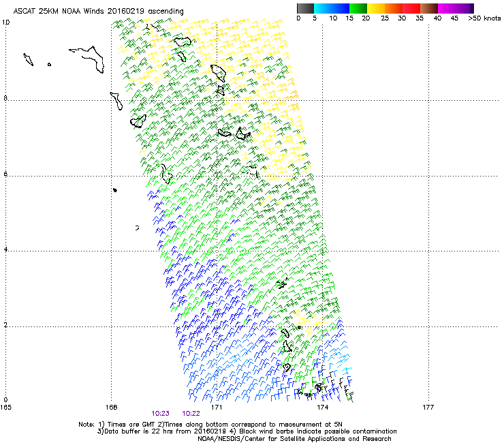Click the 'Note: 1) Times are GMT' footer line

[x=210, y=425]
